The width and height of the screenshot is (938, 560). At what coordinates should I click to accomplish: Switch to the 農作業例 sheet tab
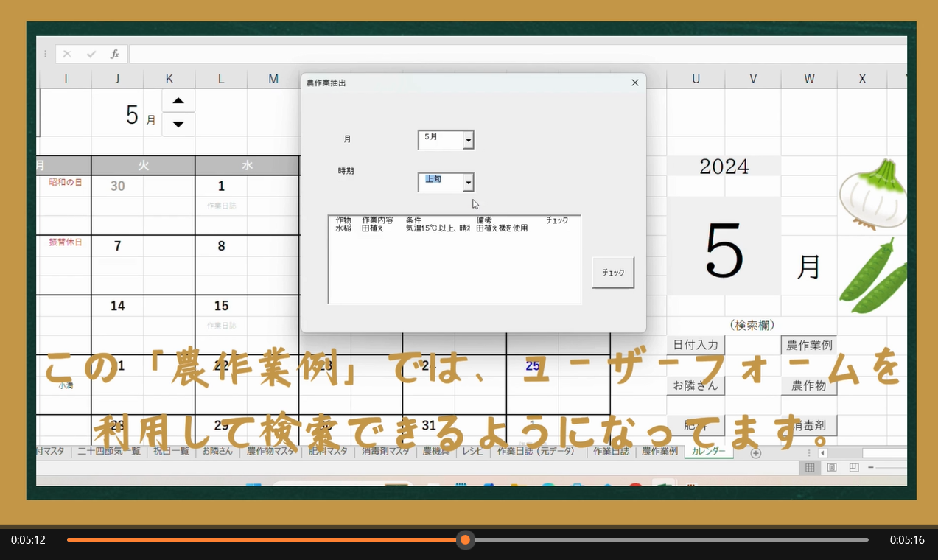pos(659,451)
